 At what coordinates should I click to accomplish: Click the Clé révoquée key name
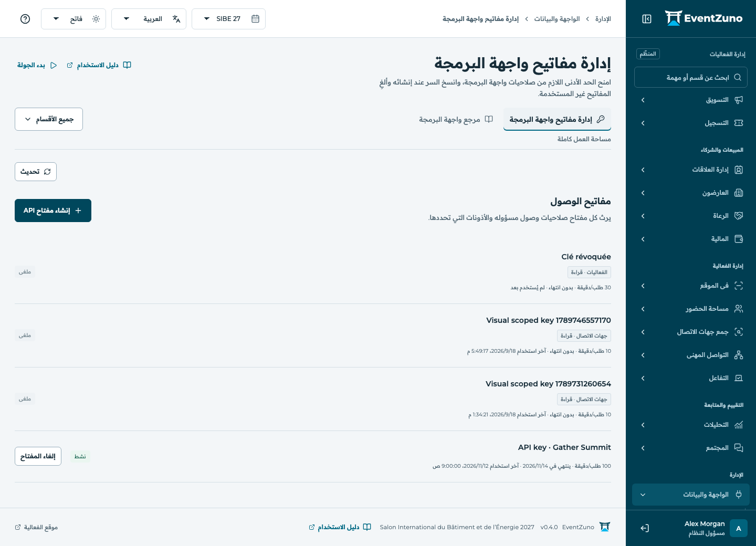(586, 257)
